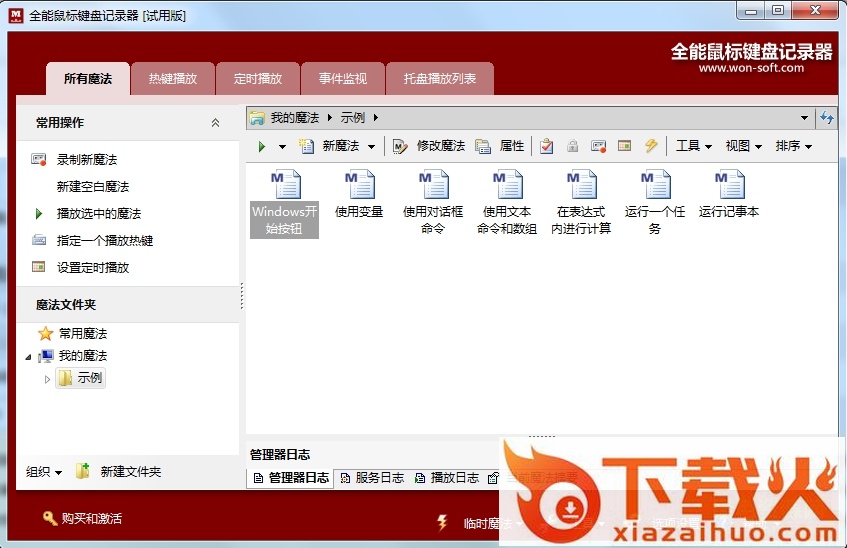Select the 使用文本命令和数组 magic file

tap(507, 203)
